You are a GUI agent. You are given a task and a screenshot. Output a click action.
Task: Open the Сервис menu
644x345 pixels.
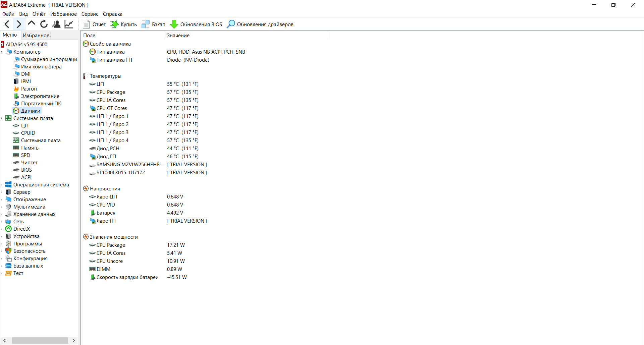(90, 14)
